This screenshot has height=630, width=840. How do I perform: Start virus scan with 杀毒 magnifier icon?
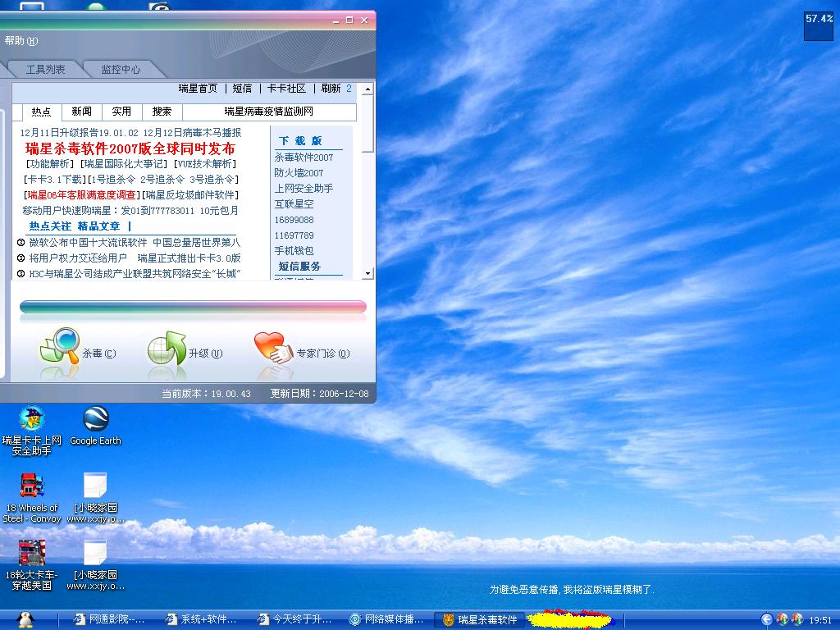click(59, 347)
